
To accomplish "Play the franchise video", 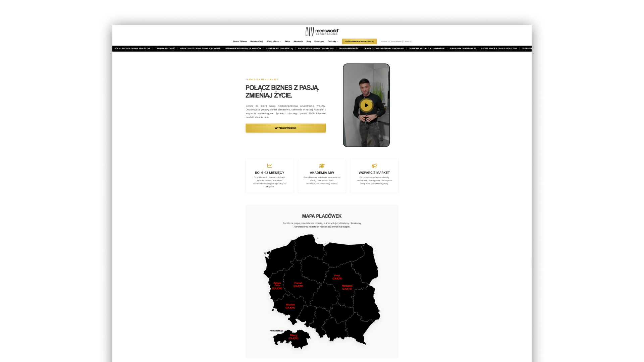I will (366, 105).
